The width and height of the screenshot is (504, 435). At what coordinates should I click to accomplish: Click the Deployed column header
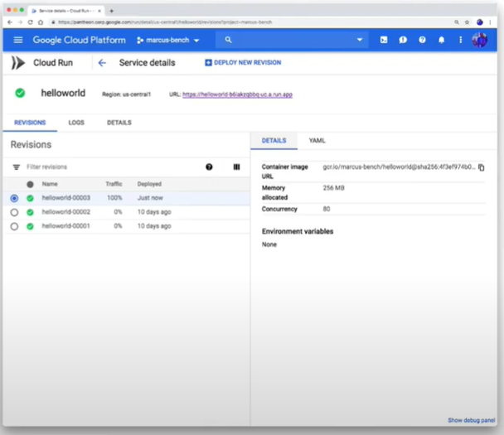(x=149, y=184)
